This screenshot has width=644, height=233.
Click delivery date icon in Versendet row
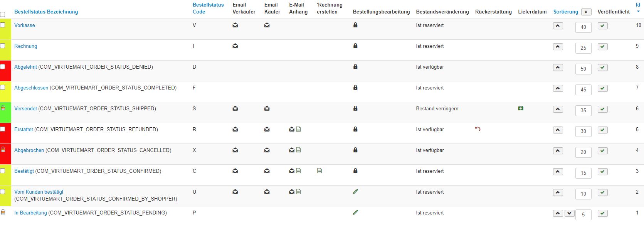(x=521, y=108)
